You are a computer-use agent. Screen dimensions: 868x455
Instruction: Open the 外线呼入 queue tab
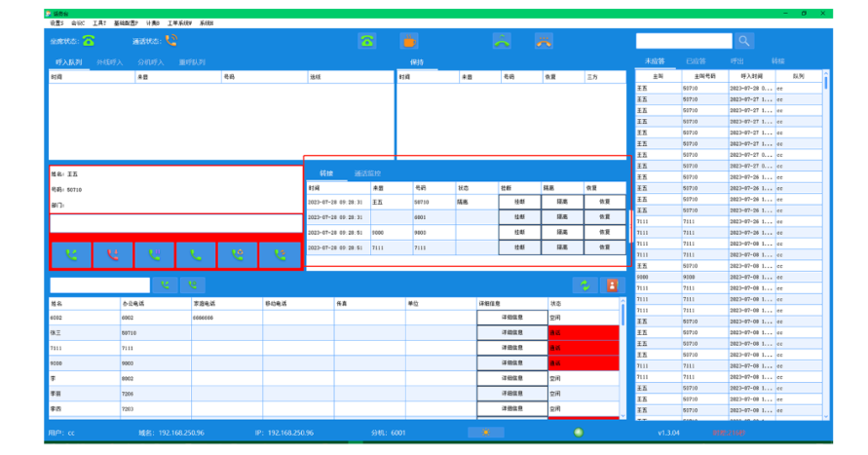click(110, 61)
